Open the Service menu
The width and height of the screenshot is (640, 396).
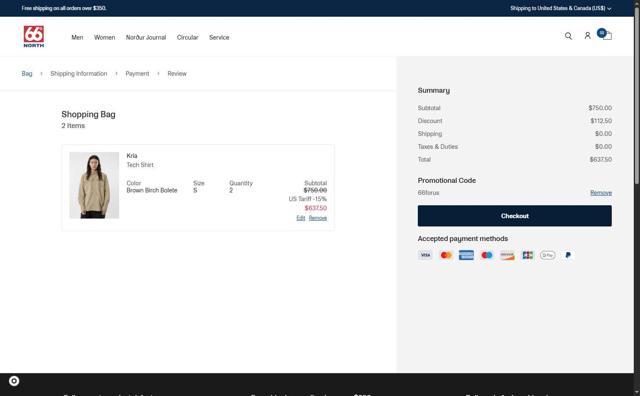click(x=219, y=37)
